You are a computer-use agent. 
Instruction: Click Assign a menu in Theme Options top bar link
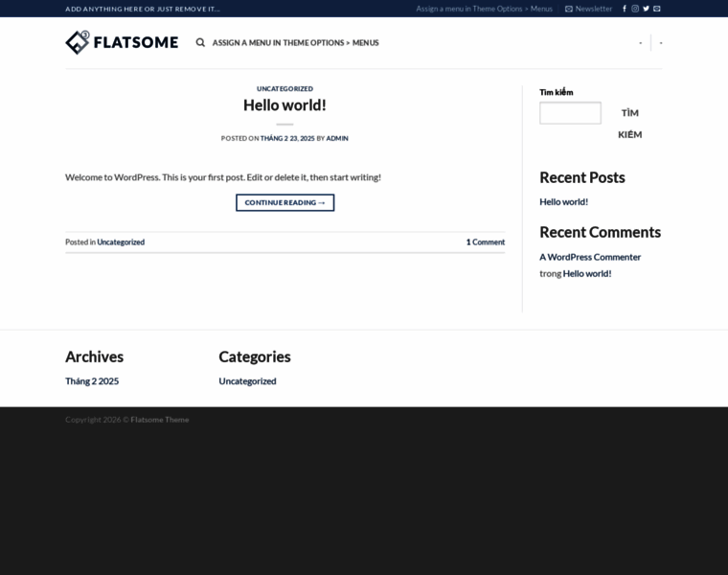[x=484, y=9]
